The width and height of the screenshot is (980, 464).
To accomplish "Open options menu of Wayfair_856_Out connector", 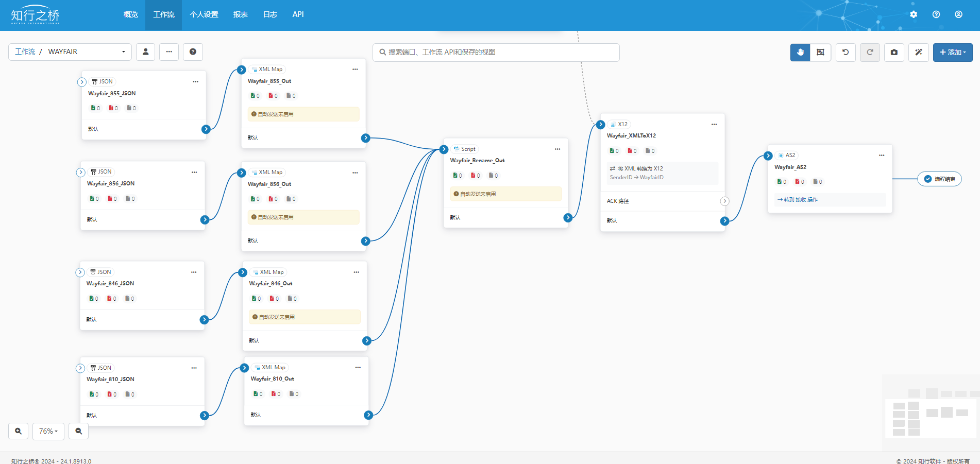I will click(x=355, y=173).
